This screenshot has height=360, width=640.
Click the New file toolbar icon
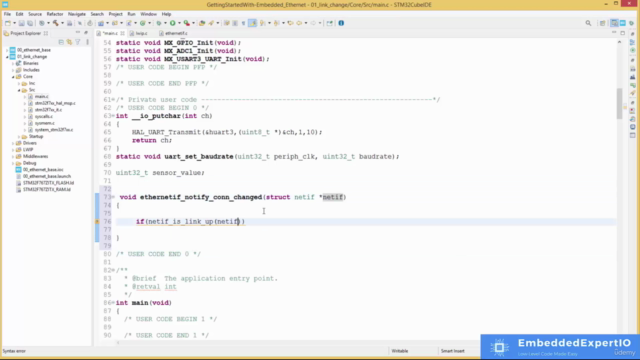(8, 23)
